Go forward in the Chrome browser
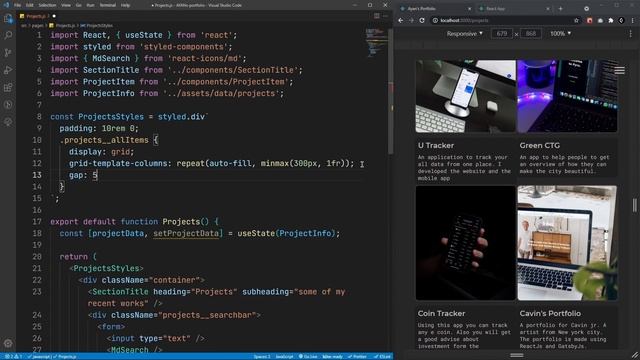Screen dimensions: 640x360 coord(411,20)
